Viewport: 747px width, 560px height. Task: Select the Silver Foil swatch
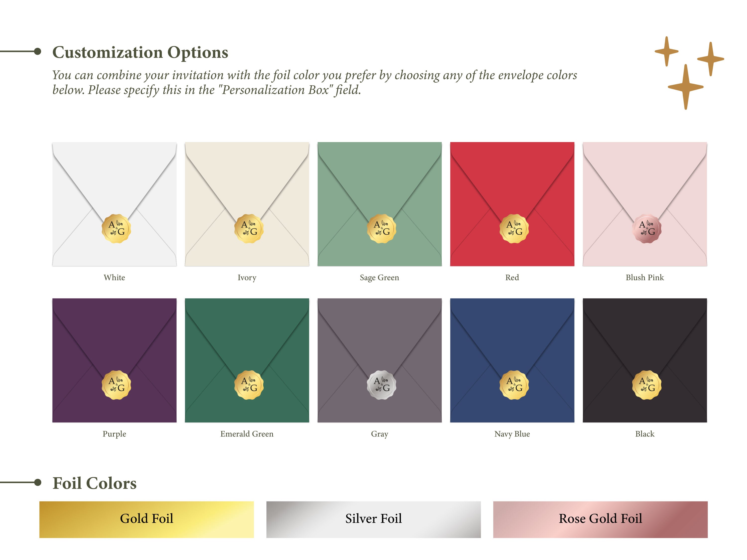tap(373, 519)
